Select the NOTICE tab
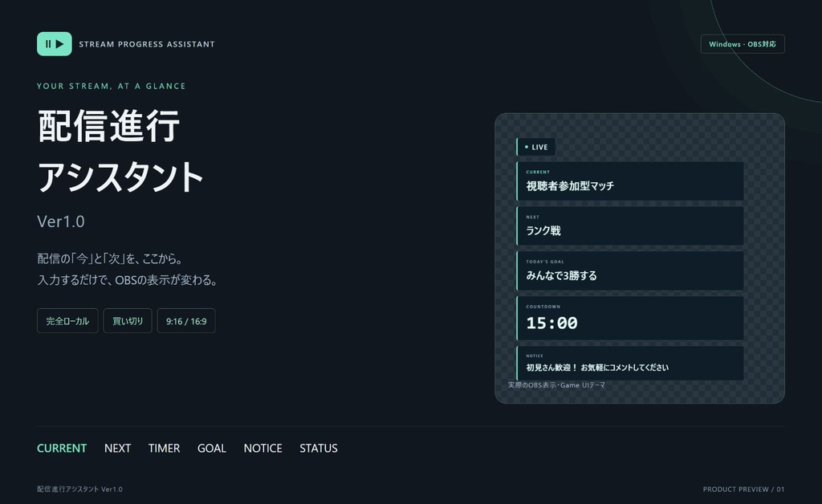Viewport: 822px width, 504px height. (262, 449)
